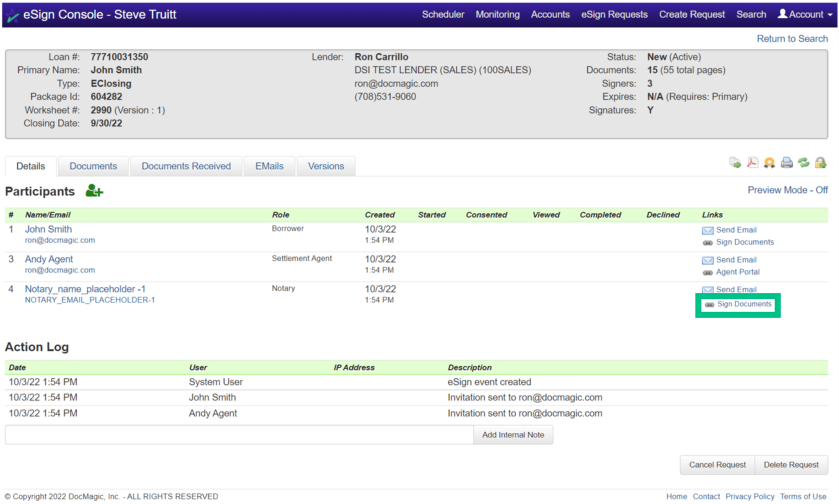The height and width of the screenshot is (504, 839).
Task: Click Sign Documents for John Smith
Action: tap(745, 242)
